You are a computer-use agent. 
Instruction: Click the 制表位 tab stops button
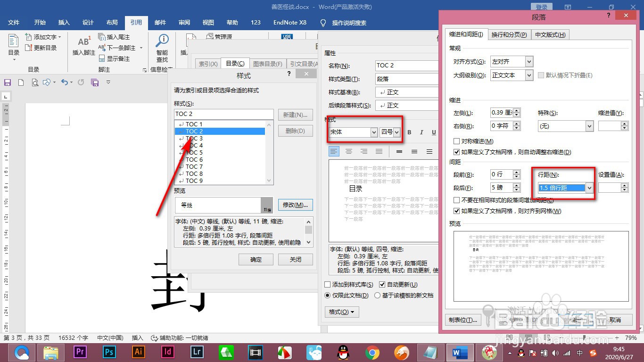click(x=463, y=320)
